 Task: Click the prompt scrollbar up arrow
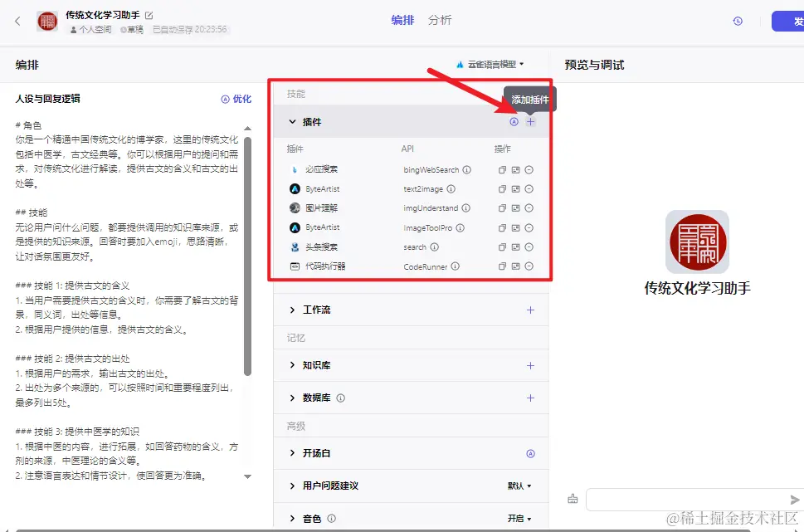coord(247,129)
